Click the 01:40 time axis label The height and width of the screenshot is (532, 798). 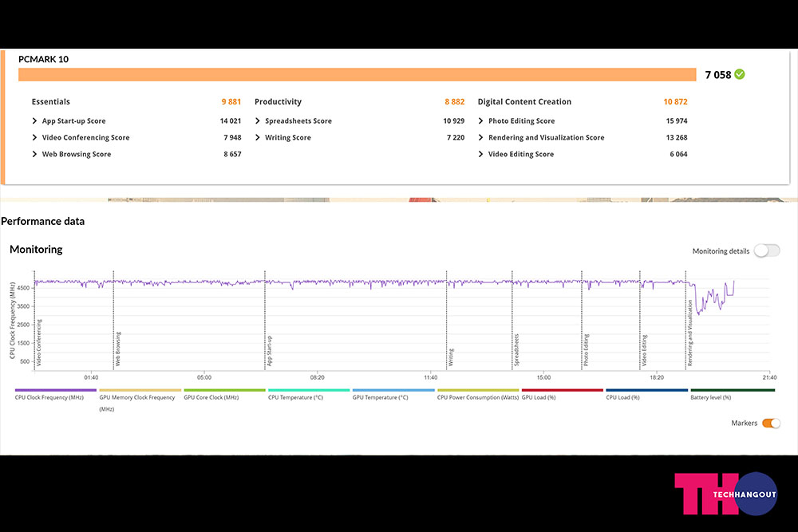91,377
